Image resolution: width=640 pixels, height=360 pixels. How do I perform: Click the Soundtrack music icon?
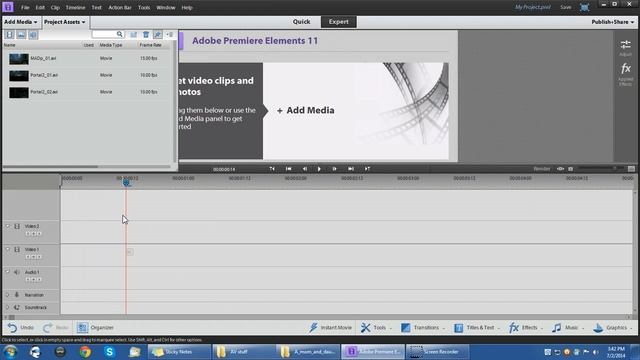tap(17, 307)
